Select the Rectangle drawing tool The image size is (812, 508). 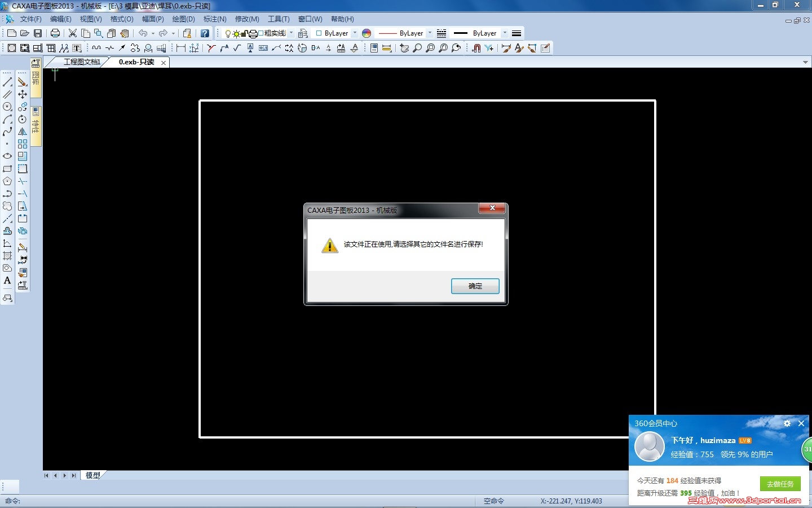[7, 169]
